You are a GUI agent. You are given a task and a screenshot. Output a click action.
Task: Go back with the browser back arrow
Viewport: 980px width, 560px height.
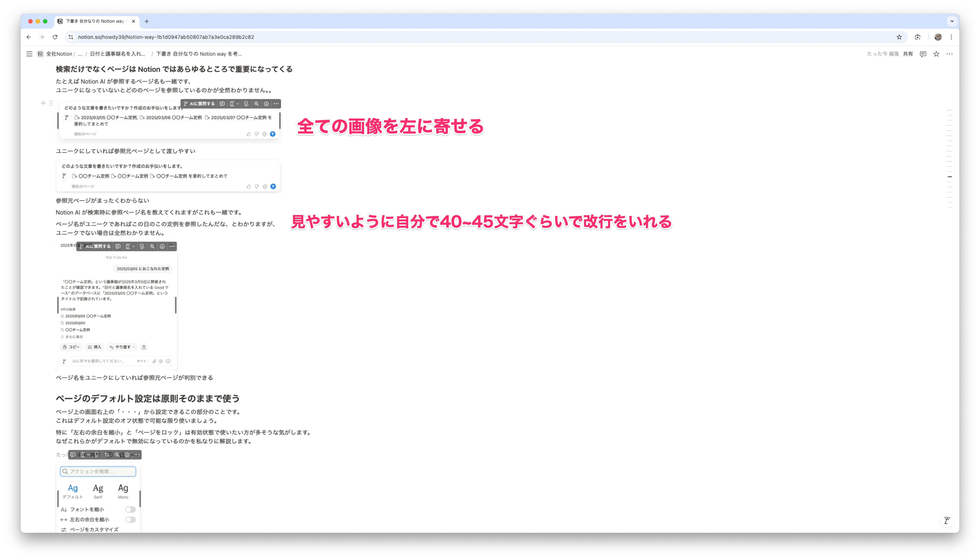coord(29,37)
